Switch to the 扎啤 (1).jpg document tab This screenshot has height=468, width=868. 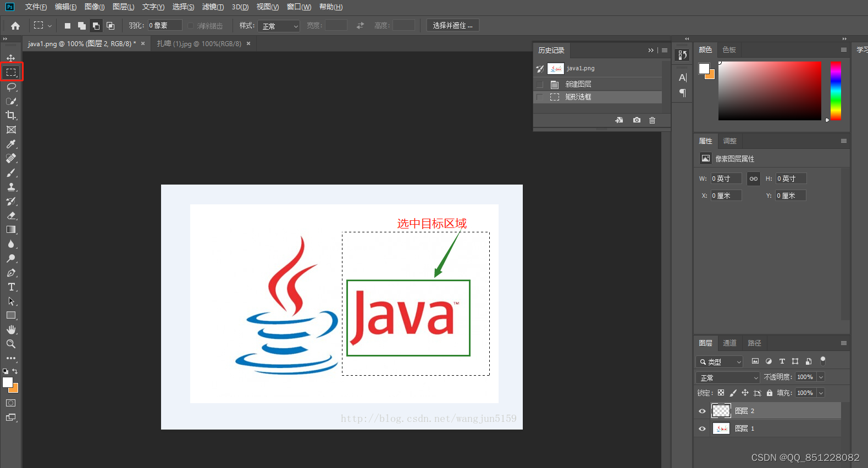click(x=199, y=43)
